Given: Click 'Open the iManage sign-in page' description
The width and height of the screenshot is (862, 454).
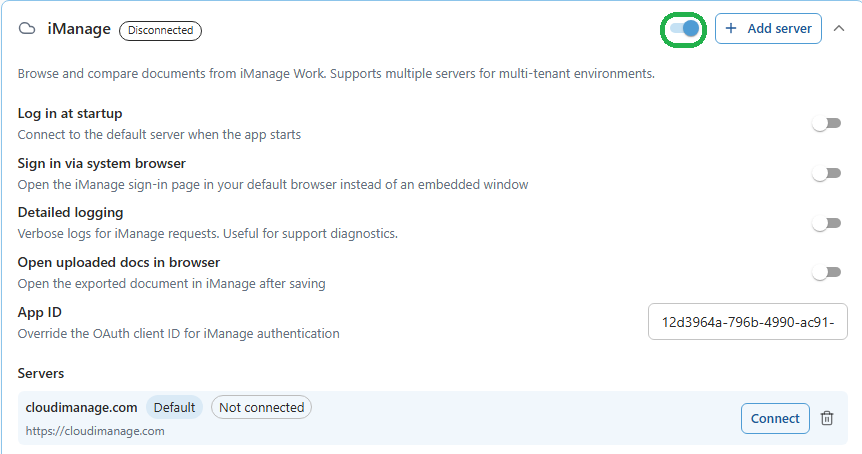Looking at the screenshot, I should point(273,184).
